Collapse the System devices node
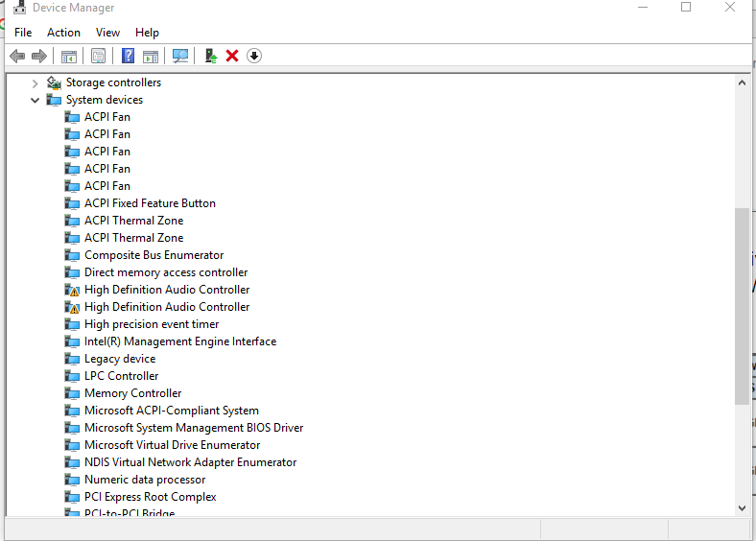The image size is (756, 541). coord(35,101)
